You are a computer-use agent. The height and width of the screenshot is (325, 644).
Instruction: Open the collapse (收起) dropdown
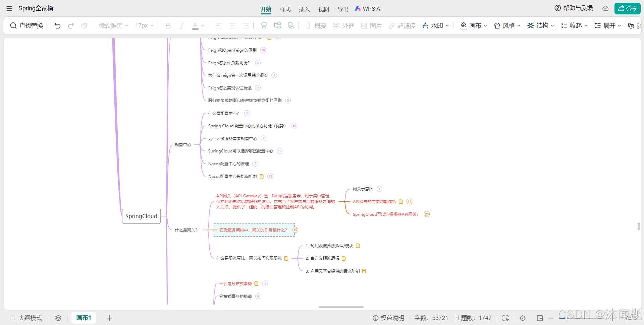point(575,25)
